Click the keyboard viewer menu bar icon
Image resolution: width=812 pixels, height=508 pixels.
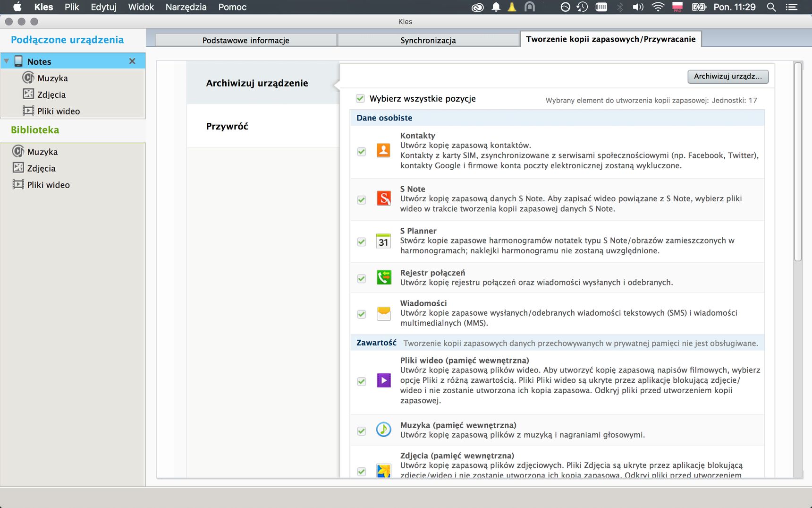click(x=601, y=7)
